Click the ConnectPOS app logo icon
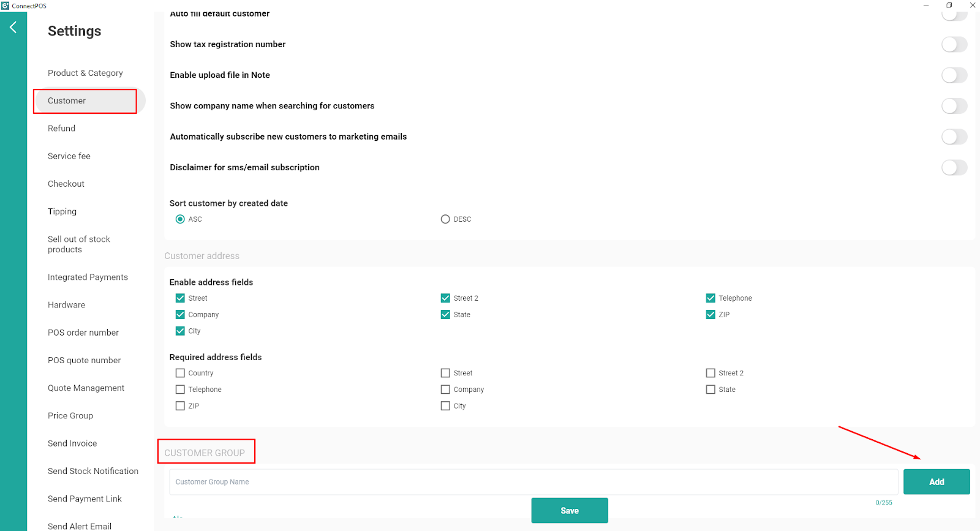The width and height of the screenshot is (980, 531). (x=6, y=6)
